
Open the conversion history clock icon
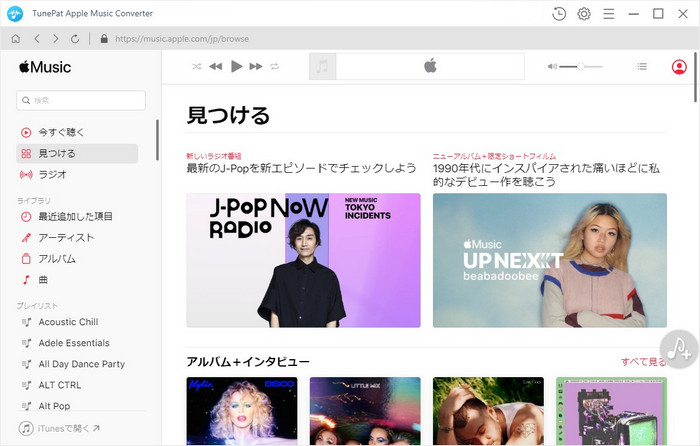(x=559, y=14)
